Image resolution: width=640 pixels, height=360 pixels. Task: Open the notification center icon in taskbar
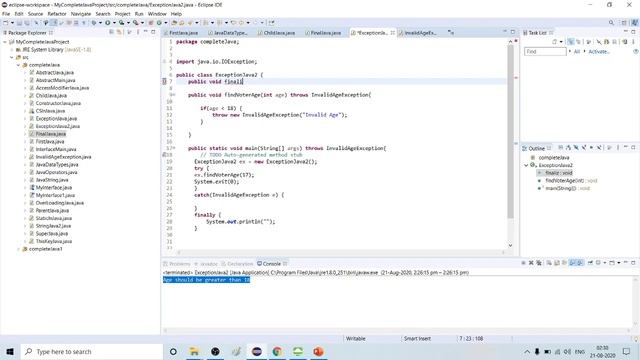click(627, 351)
